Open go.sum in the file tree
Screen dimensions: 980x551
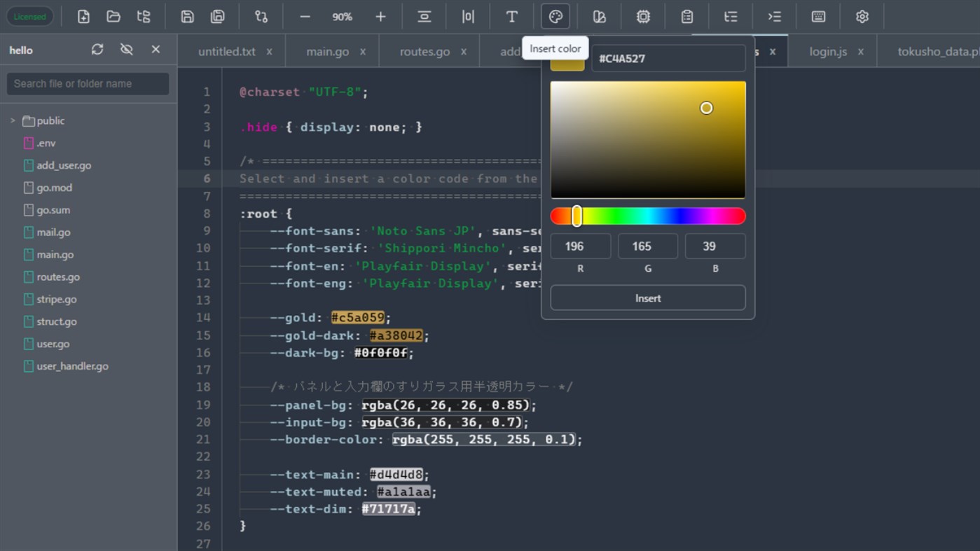pyautogui.click(x=53, y=210)
